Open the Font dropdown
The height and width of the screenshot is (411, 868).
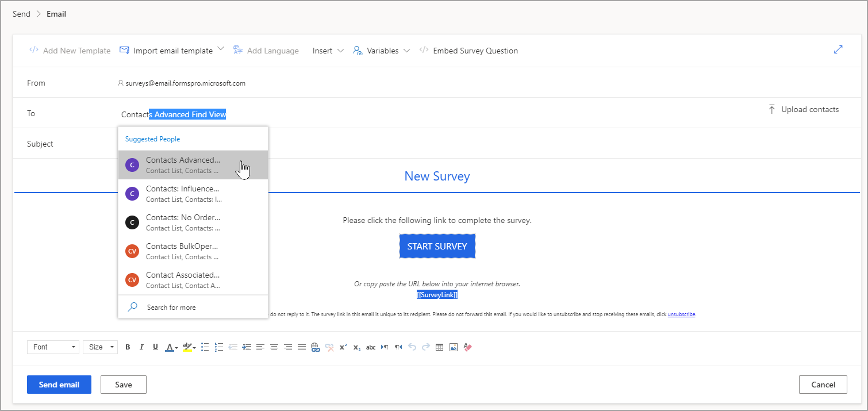[x=53, y=347]
